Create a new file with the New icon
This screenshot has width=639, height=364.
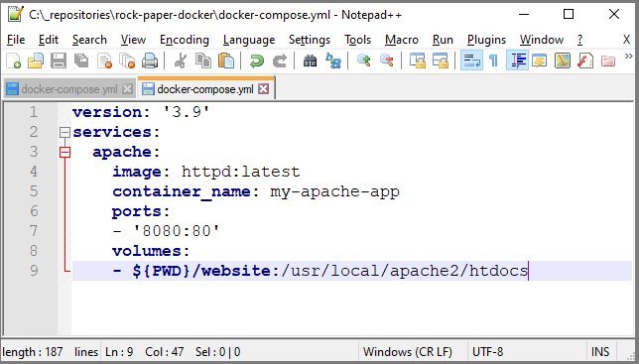coord(14,61)
